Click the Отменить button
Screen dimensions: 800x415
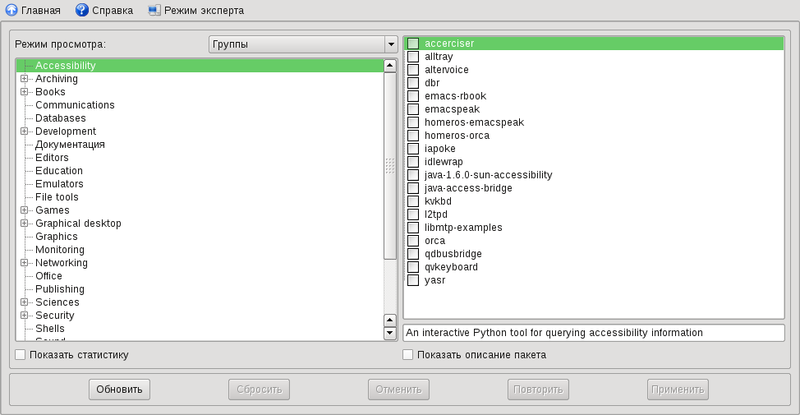398,389
